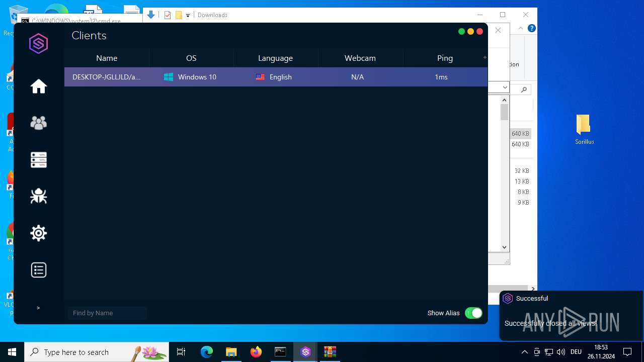Click the Sorillus taskbar icon
This screenshot has height=362, width=644.
pos(305,352)
